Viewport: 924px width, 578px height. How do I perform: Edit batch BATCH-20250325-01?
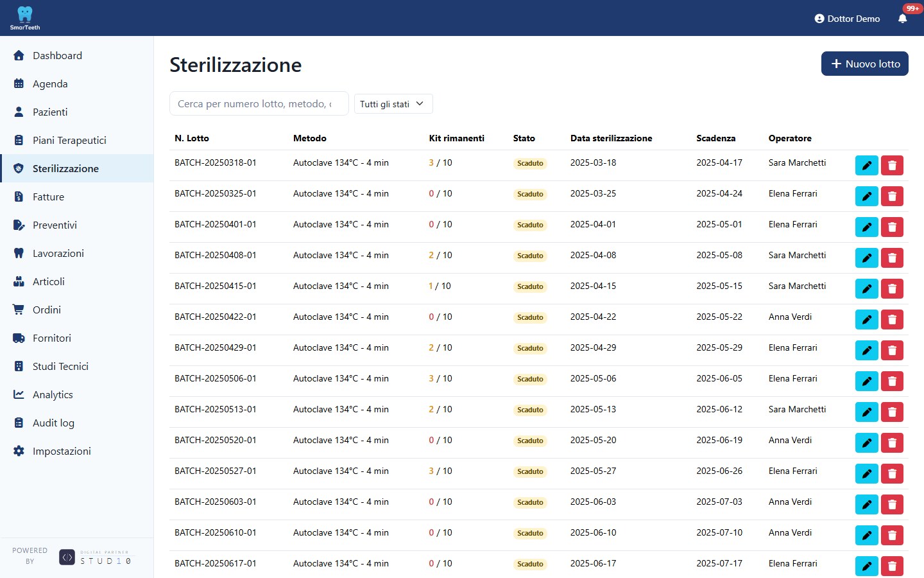[866, 196]
